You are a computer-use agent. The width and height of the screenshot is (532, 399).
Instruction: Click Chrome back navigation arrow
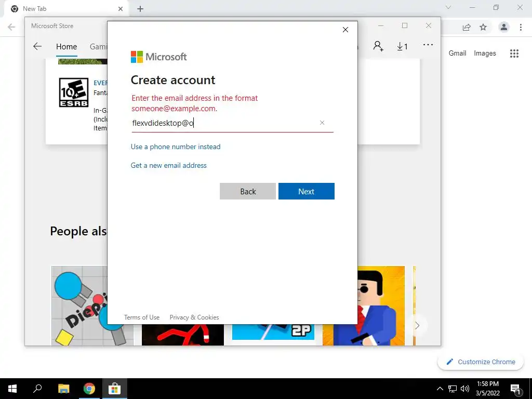pyautogui.click(x=11, y=27)
